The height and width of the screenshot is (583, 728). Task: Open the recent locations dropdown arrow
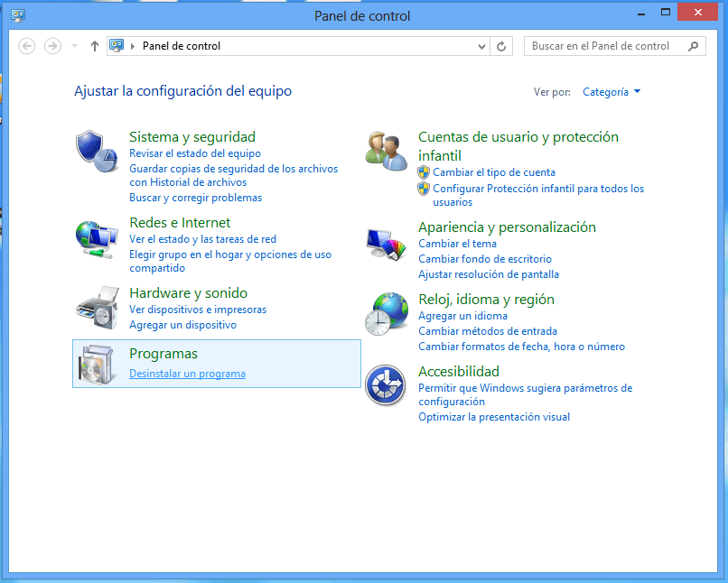pos(74,46)
